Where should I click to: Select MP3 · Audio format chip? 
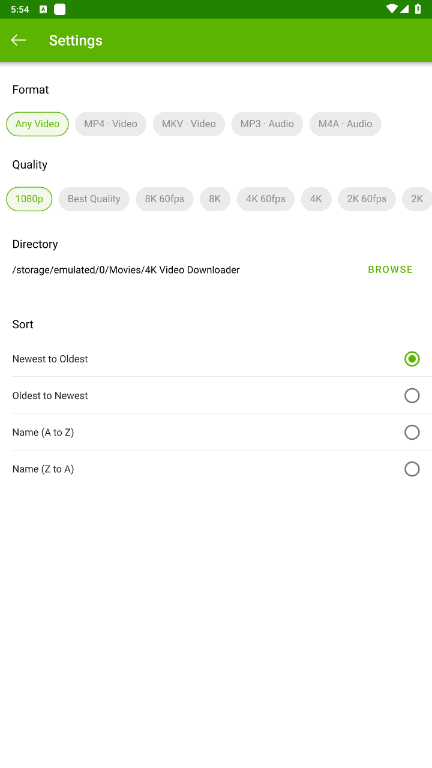[267, 124]
